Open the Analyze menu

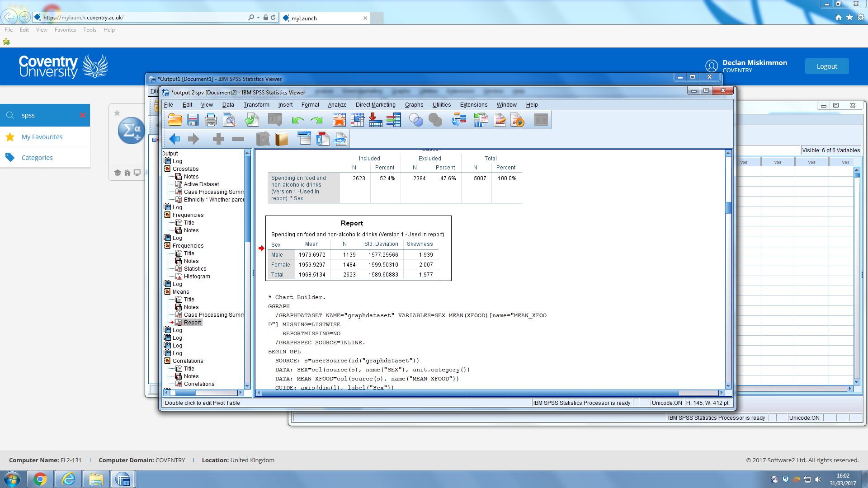click(x=337, y=105)
